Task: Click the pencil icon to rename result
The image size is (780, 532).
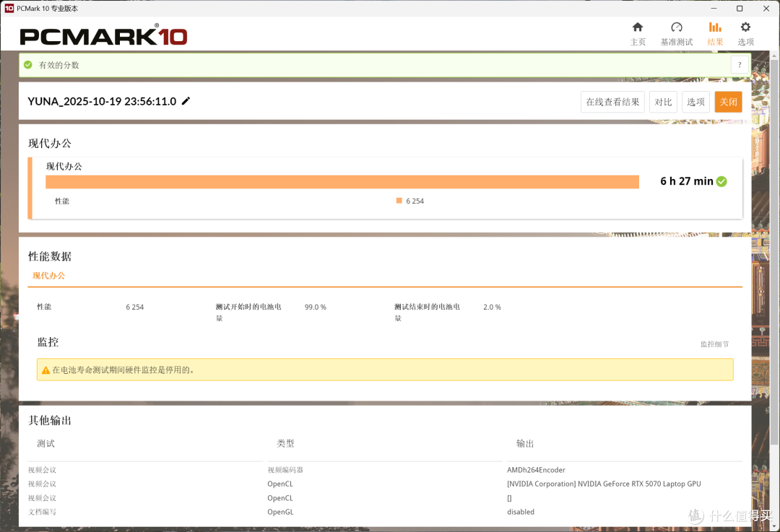Action: tap(186, 101)
